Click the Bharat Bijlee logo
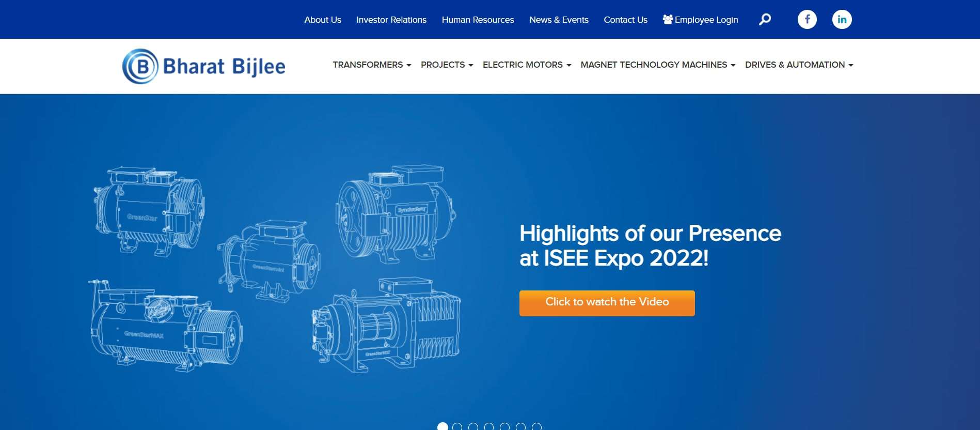 click(204, 67)
